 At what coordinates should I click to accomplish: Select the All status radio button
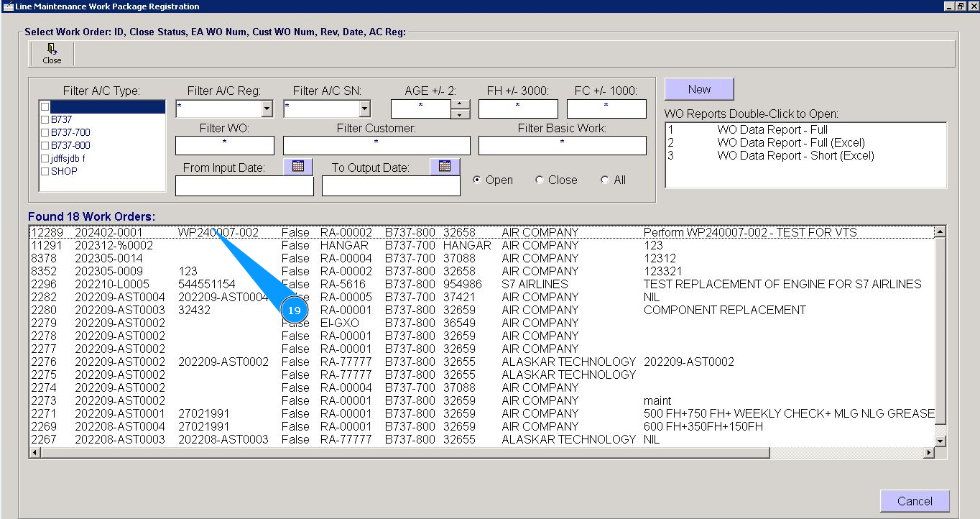[605, 180]
